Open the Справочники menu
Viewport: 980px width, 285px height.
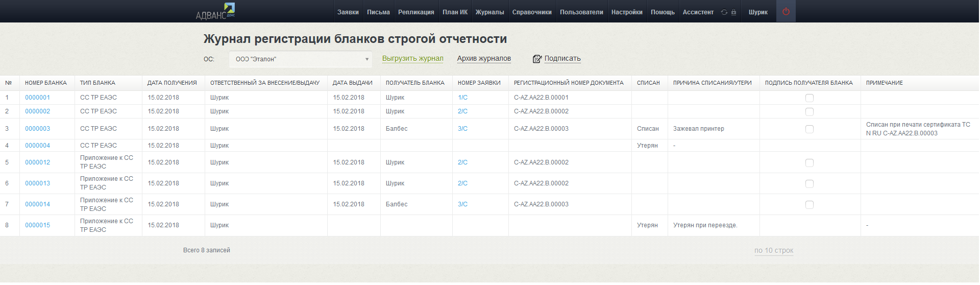pyautogui.click(x=531, y=12)
